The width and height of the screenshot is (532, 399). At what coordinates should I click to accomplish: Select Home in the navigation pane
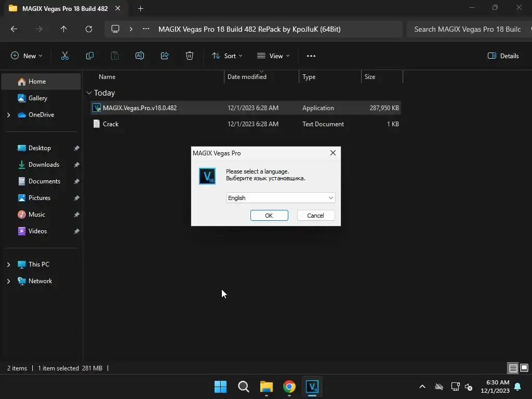pyautogui.click(x=41, y=82)
